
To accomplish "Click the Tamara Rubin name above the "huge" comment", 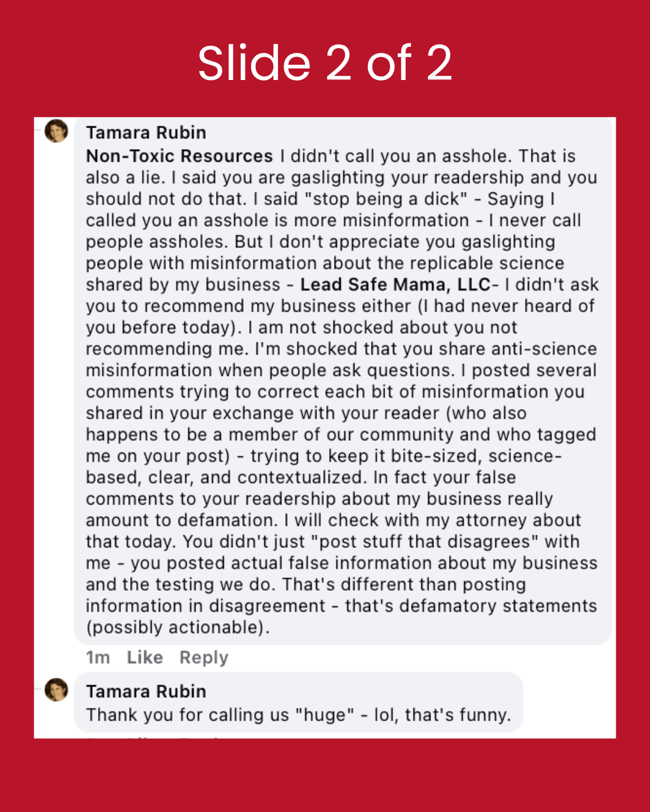I will click(146, 691).
